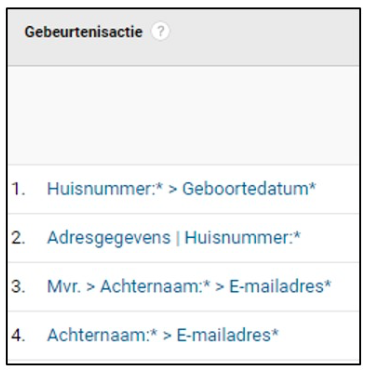Image resolution: width=366 pixels, height=370 pixels.
Task: Click the orange pipe separator in row 2
Action: [x=178, y=238]
